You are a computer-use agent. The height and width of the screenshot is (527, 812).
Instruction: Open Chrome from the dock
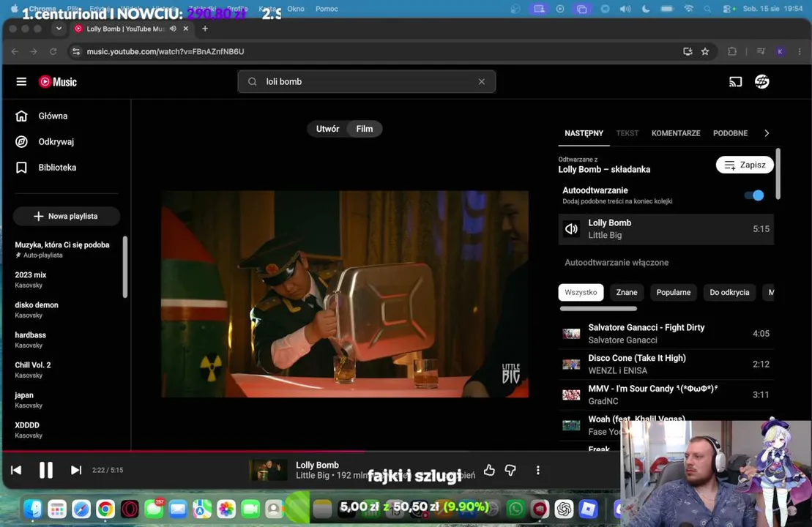coord(105,509)
